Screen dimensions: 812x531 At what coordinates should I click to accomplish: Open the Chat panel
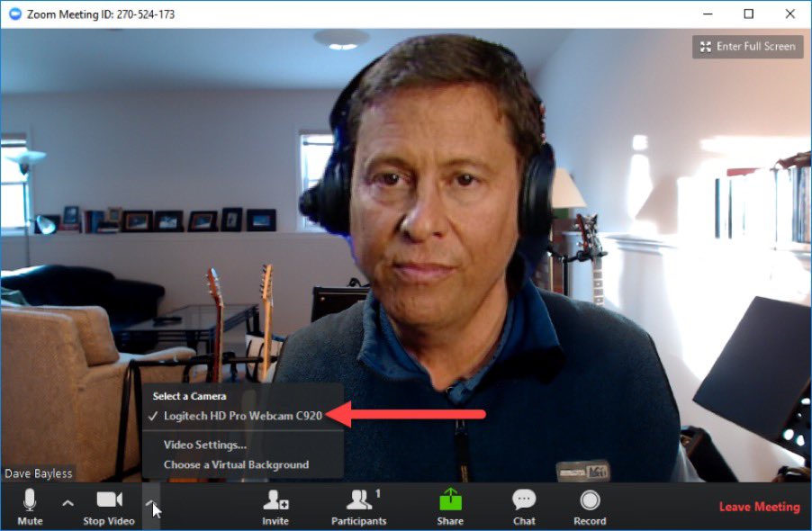[x=524, y=507]
